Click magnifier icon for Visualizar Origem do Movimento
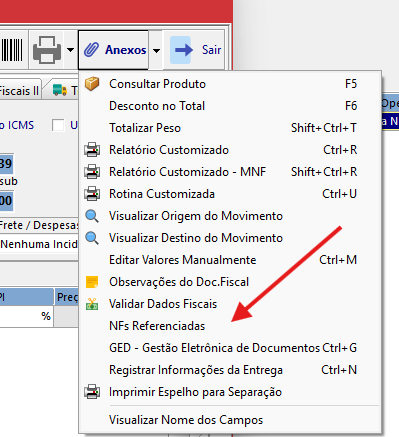Screen dimensions: 399x437 point(92,216)
